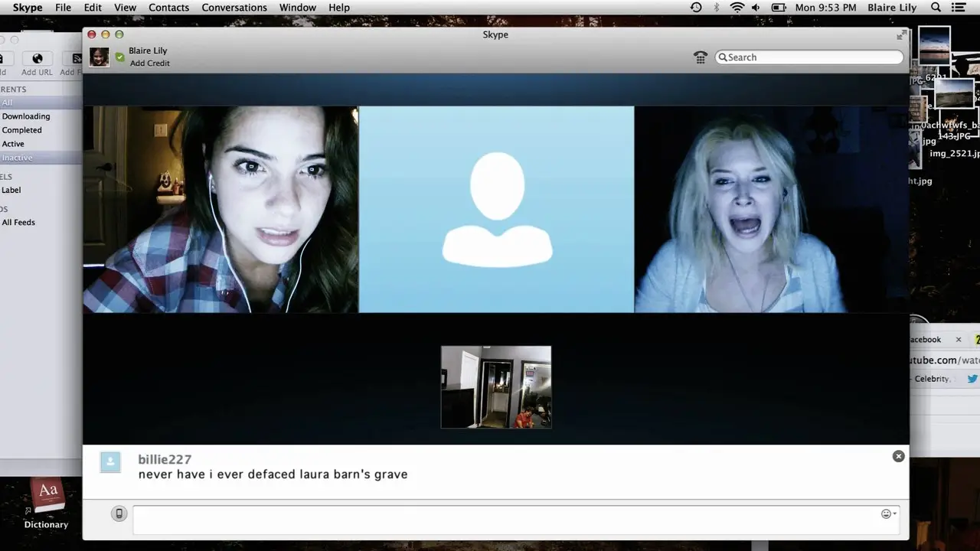Open the emoticon picker smiley
The height and width of the screenshot is (551, 980).
(888, 514)
